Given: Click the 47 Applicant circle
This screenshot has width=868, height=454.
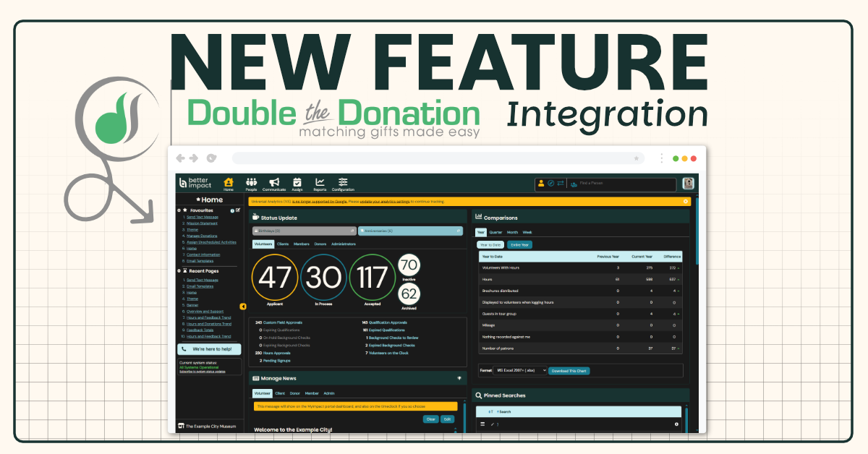Looking at the screenshot, I should [x=275, y=277].
